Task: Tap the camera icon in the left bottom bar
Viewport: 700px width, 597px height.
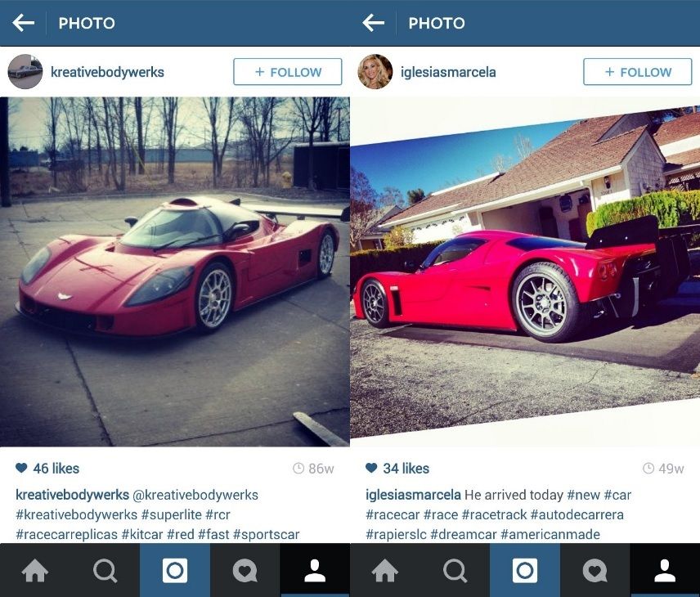Action: tap(175, 570)
